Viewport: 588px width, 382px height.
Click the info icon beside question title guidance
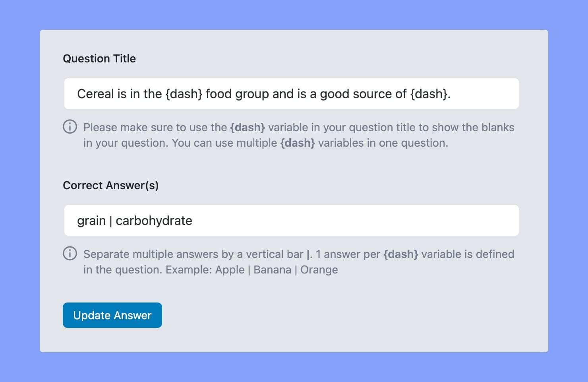click(70, 127)
